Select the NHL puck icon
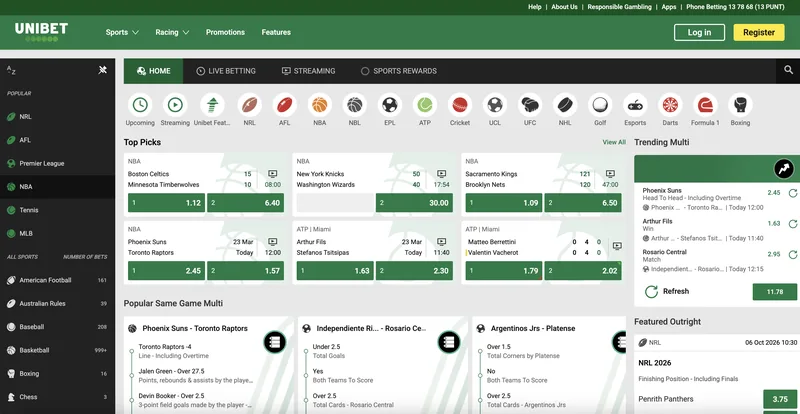800x414 pixels. click(565, 105)
